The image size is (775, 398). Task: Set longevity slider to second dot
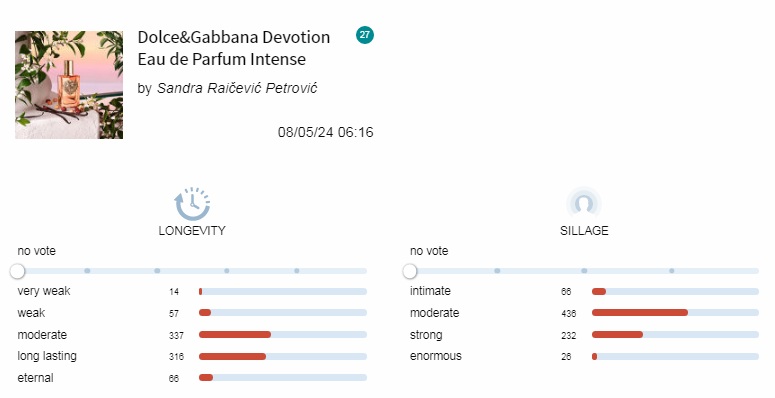157,271
